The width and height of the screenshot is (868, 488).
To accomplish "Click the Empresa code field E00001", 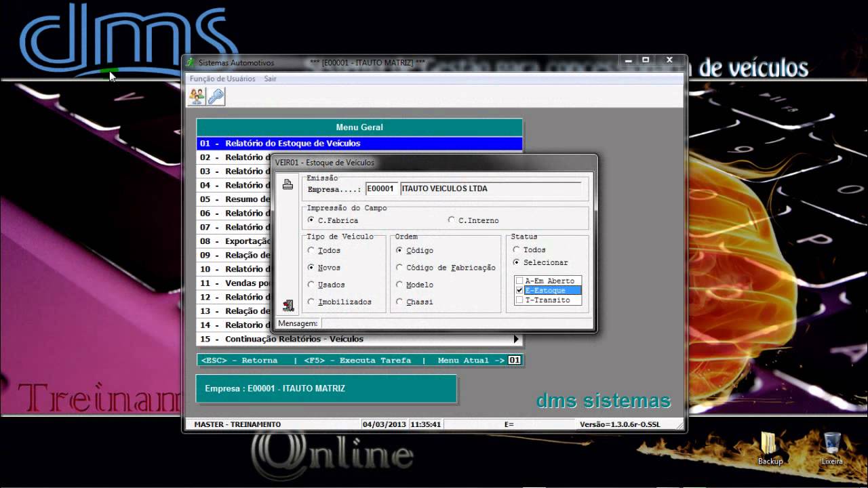I will (x=381, y=188).
